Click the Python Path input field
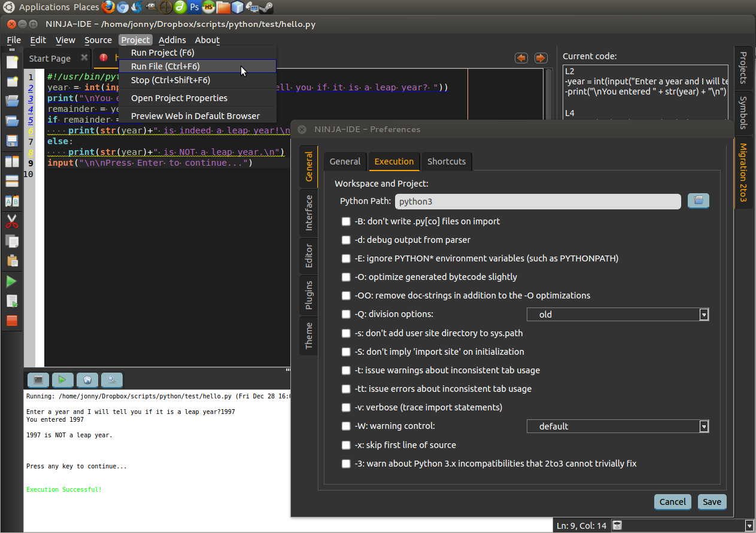The width and height of the screenshot is (756, 533). pos(538,201)
